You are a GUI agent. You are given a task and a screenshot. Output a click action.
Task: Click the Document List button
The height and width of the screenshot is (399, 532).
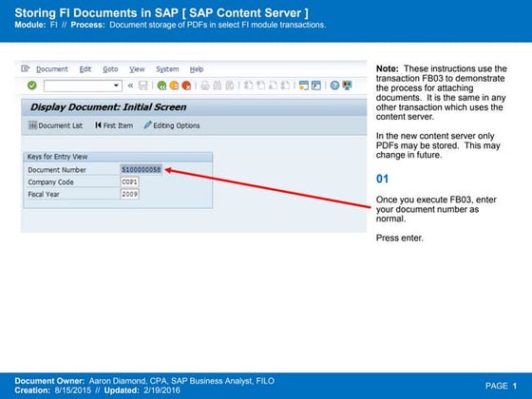56,125
